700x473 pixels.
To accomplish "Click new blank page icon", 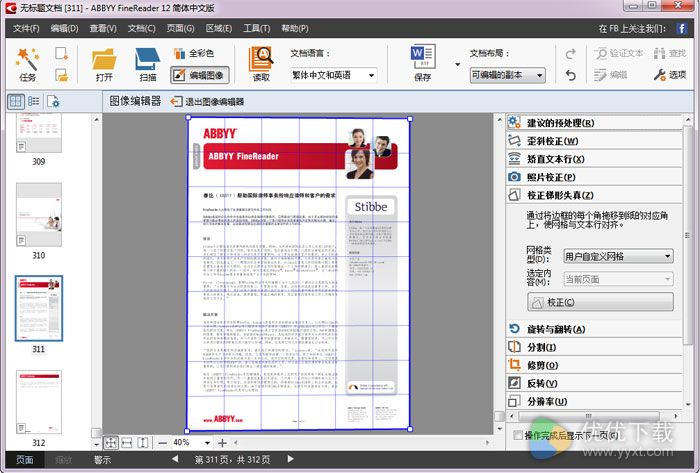I will point(61,54).
